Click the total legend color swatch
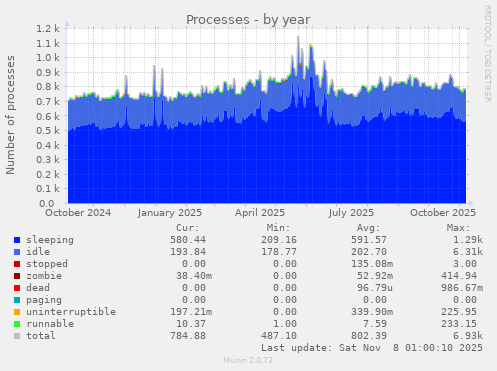Image resolution: width=497 pixels, height=371 pixels. [x=17, y=336]
